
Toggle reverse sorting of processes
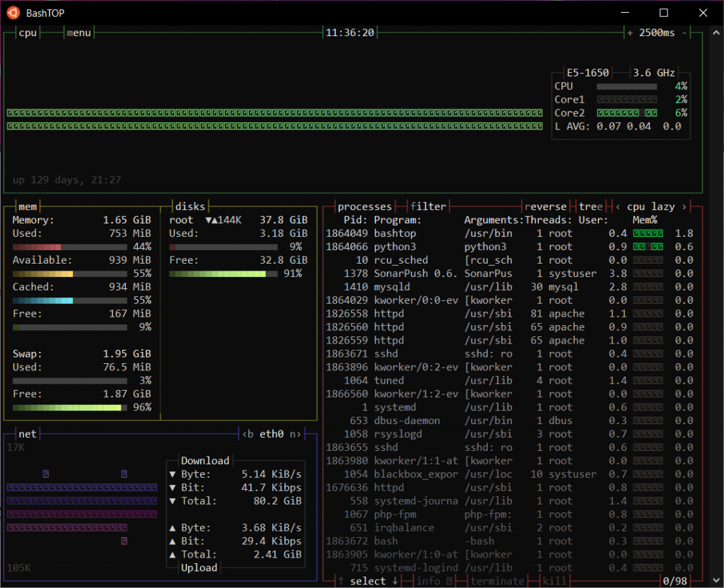[x=546, y=206]
